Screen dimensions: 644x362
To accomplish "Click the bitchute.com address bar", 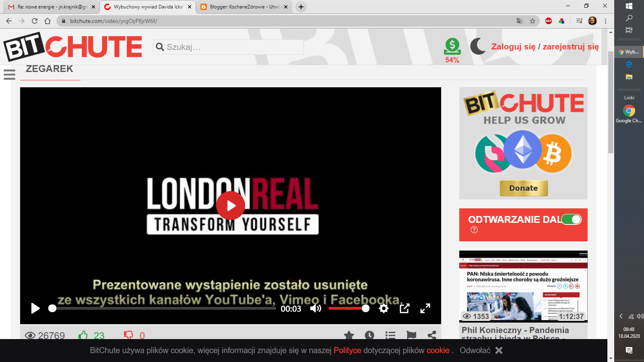I will (298, 21).
